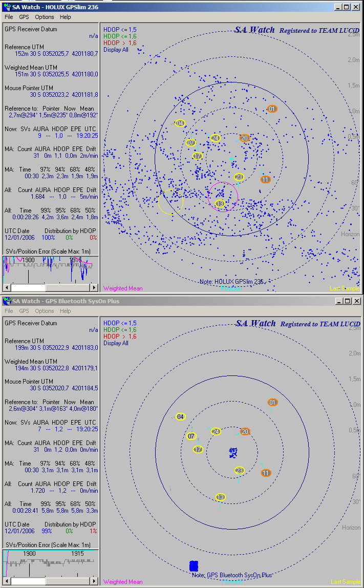Click left scroll arrow under SysOn Plus error chart

coord(7,581)
